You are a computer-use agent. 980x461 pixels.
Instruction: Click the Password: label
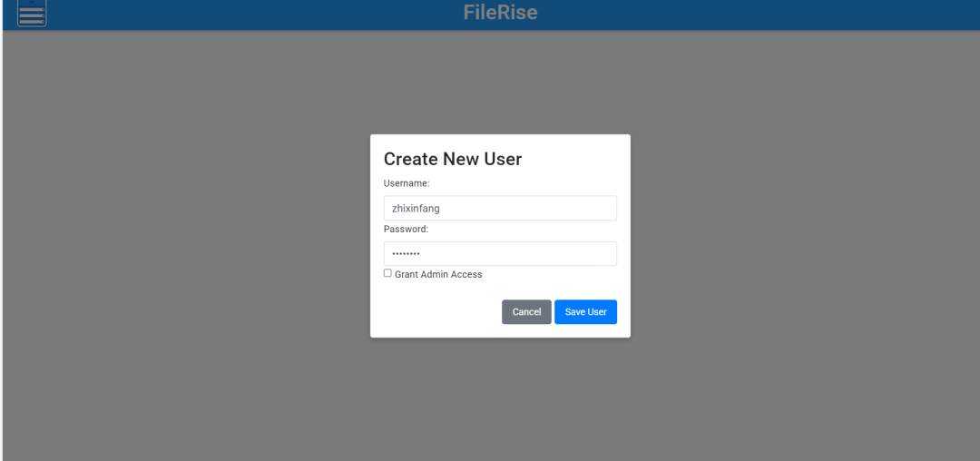tap(406, 229)
